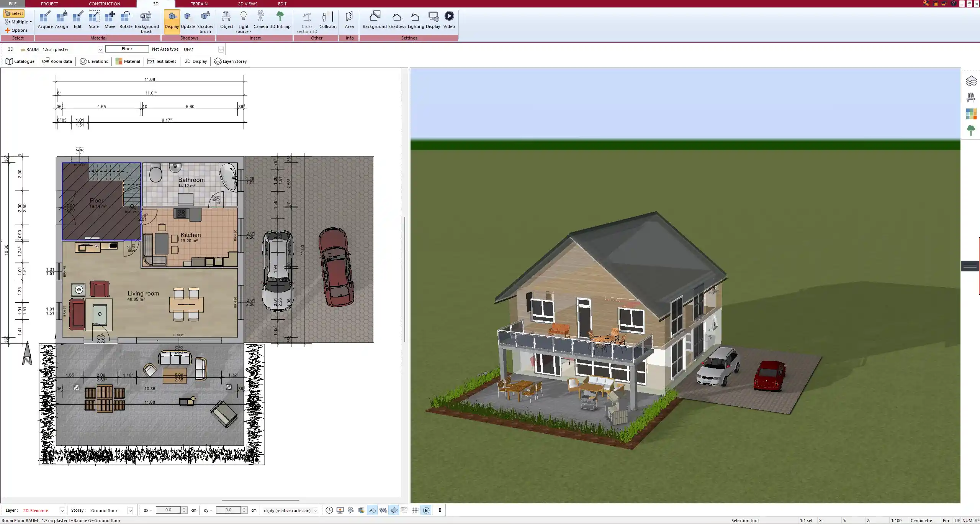Launch the Video recording tool
Screen dimensions: 980x524
[448, 19]
